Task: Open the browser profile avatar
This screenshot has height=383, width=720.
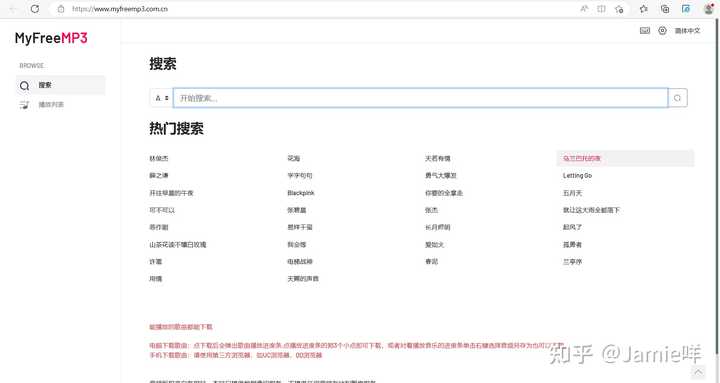Action: coord(709,8)
